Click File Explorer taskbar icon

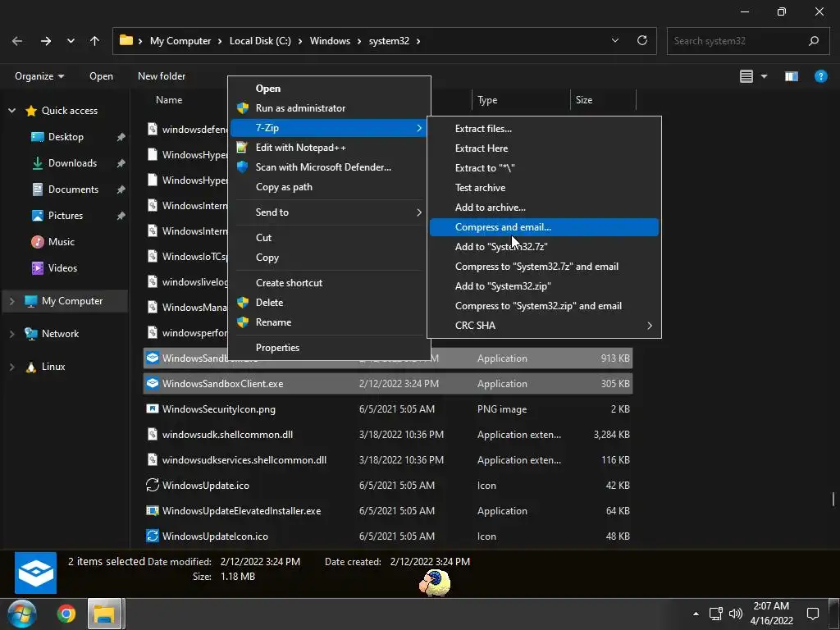pyautogui.click(x=105, y=614)
